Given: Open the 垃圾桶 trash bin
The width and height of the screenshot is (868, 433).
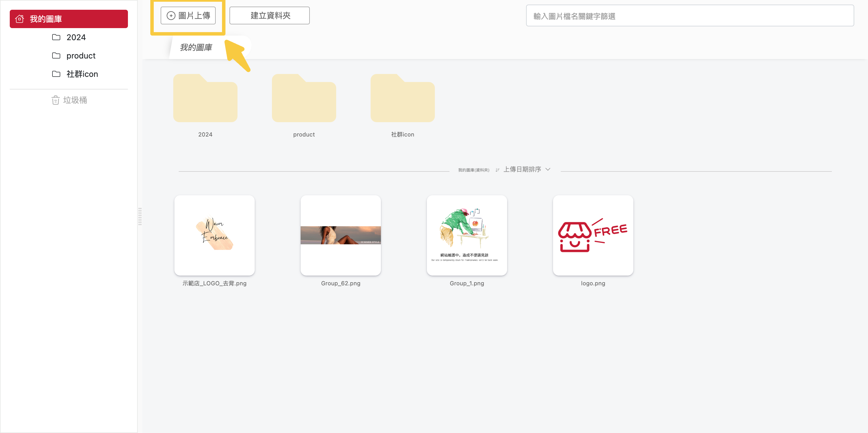Looking at the screenshot, I should click(69, 100).
